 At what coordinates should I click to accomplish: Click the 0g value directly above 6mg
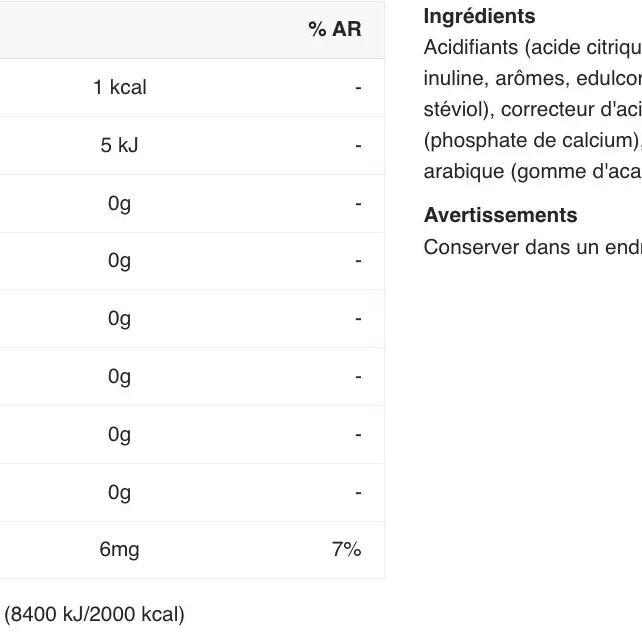point(119,492)
